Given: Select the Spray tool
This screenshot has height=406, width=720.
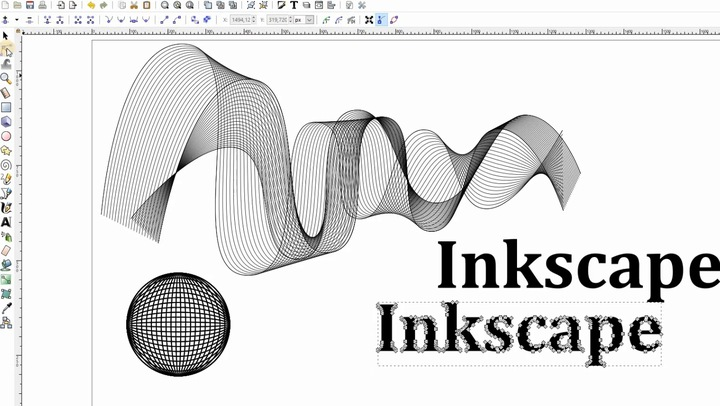Looking at the screenshot, I should coord(6,237).
